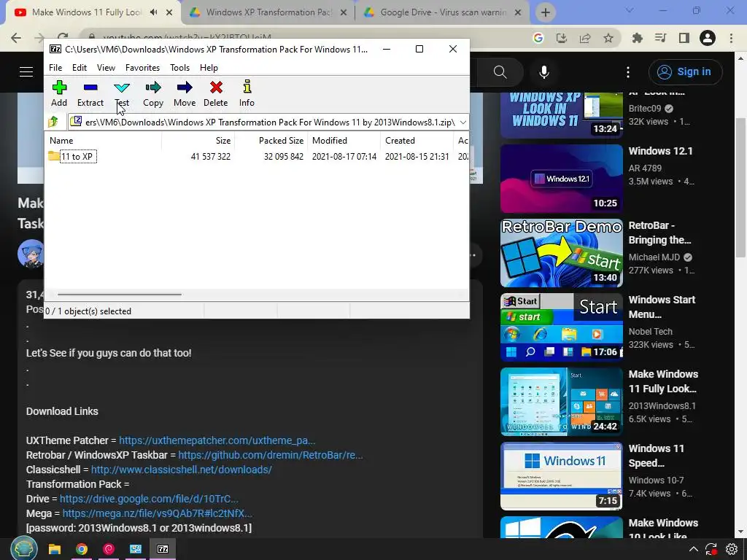Open RetroBar Demo video thumbnail
Image resolution: width=747 pixels, height=560 pixels.
coord(561,253)
